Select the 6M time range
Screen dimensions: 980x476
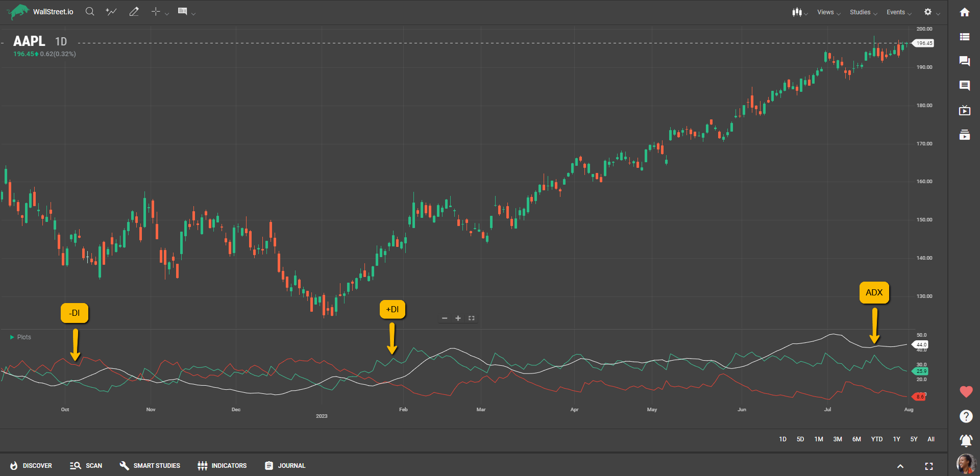(x=856, y=439)
